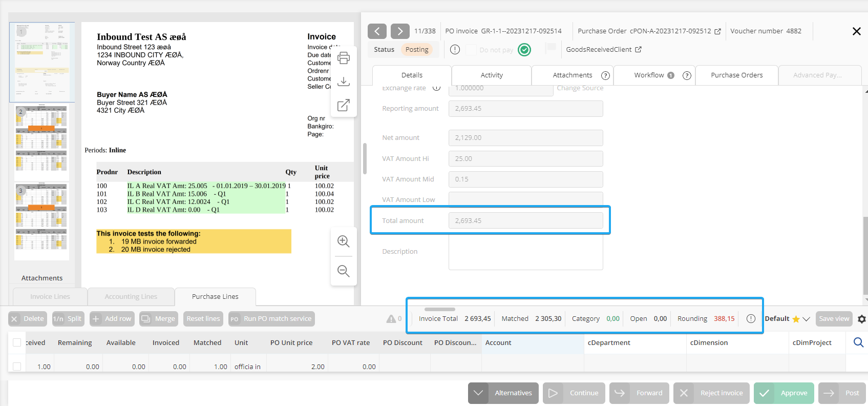The height and width of the screenshot is (406, 868).
Task: Go to next invoice arrow
Action: (400, 31)
